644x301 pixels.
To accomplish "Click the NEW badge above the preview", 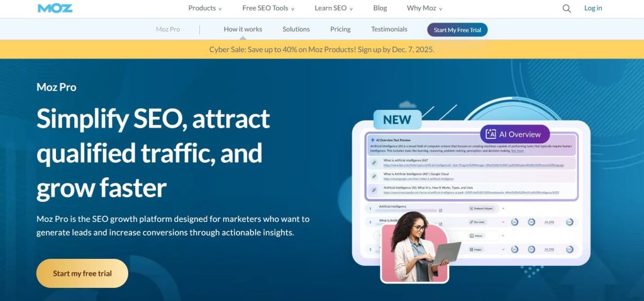I will tap(397, 119).
